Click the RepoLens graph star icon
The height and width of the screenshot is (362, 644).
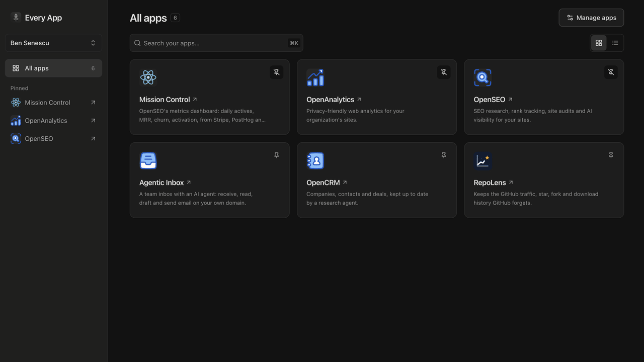(482, 161)
